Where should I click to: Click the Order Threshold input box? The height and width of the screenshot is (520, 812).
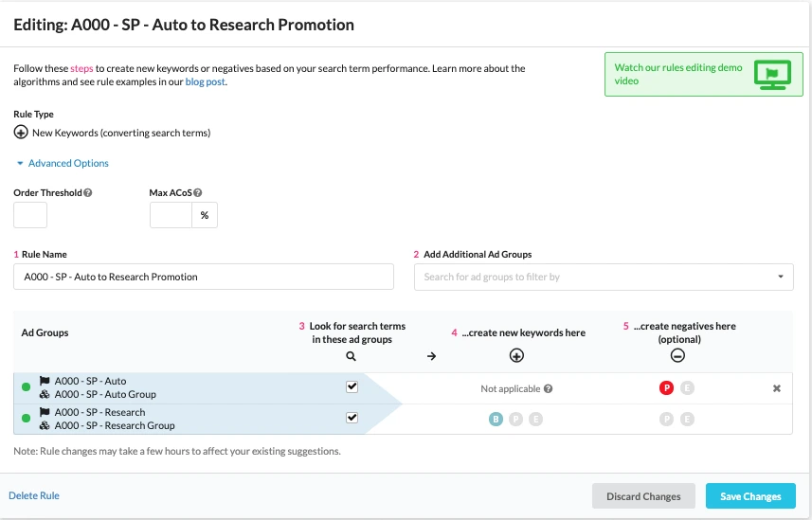(30, 215)
